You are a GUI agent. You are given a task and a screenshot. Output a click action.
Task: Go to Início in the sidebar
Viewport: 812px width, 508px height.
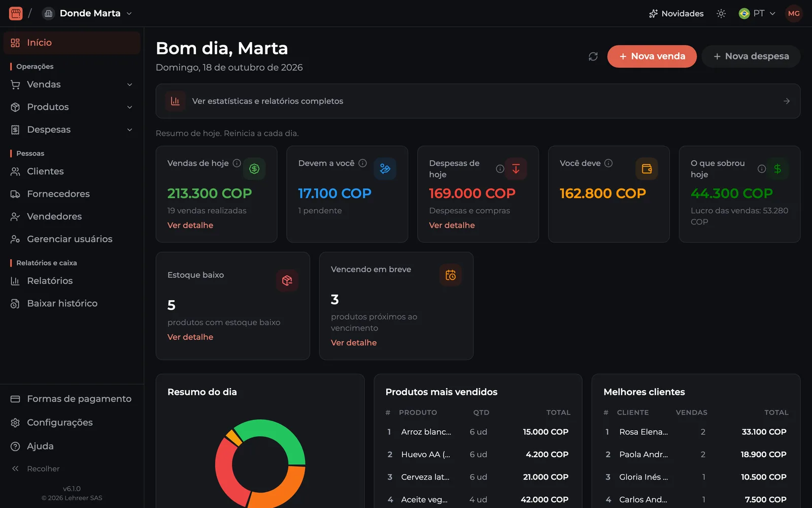[72, 43]
